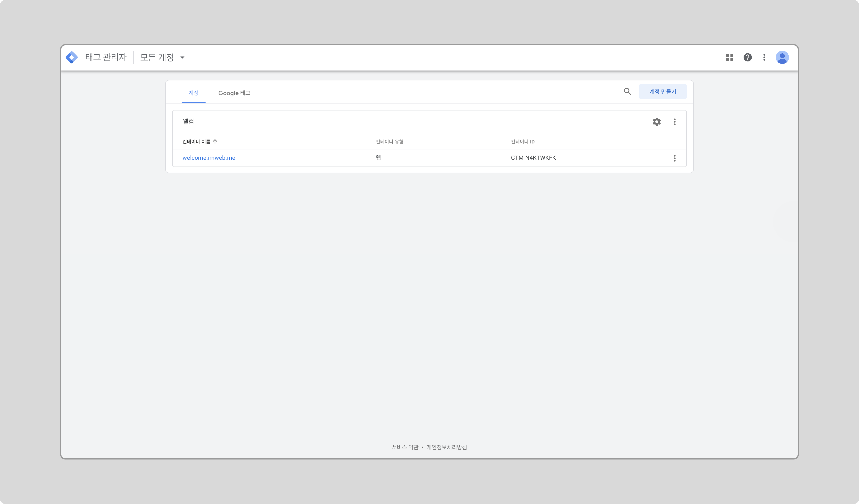Switch to the 계정 tab

194,93
